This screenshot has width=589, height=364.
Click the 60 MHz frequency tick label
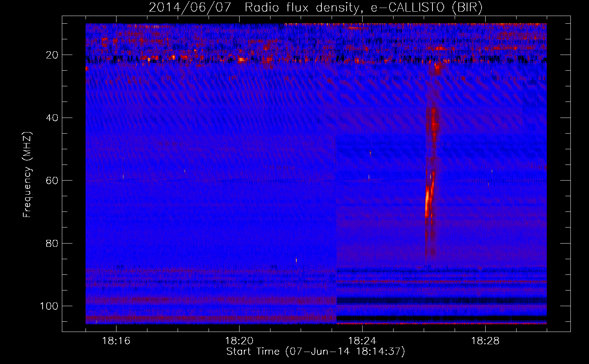pos(52,181)
